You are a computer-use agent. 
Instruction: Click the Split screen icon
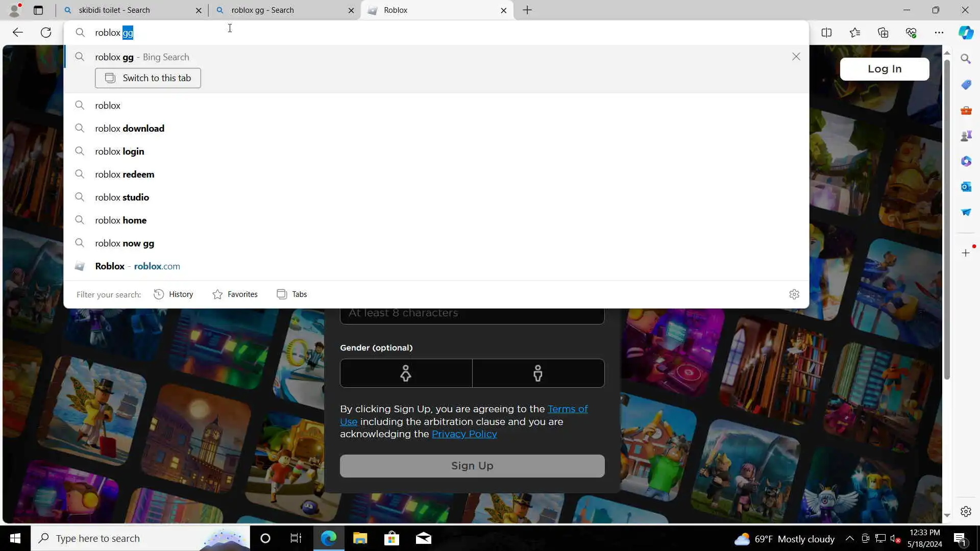826,33
